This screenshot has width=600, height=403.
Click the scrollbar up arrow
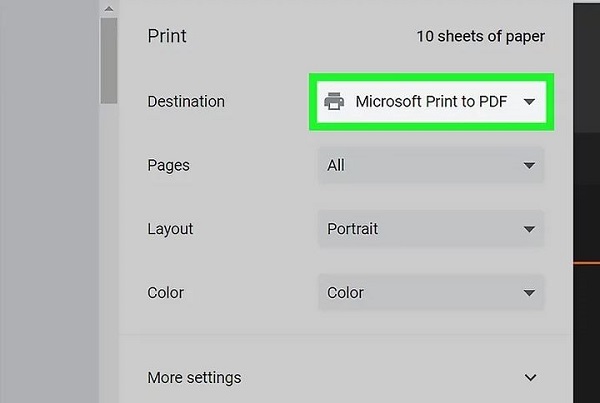pyautogui.click(x=109, y=9)
